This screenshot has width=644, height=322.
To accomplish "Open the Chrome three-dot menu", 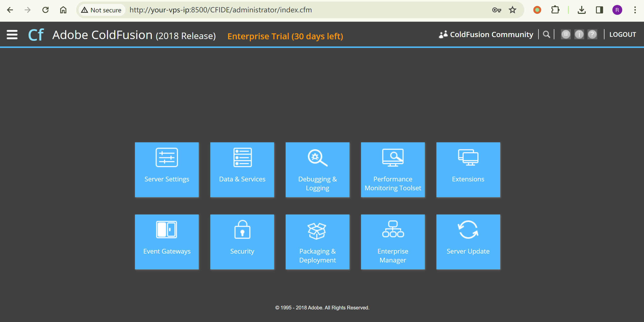I will click(x=635, y=10).
